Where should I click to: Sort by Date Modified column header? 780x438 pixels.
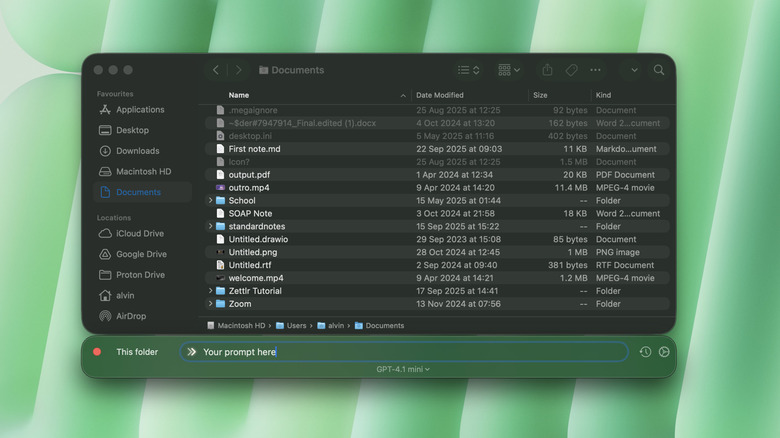click(440, 95)
